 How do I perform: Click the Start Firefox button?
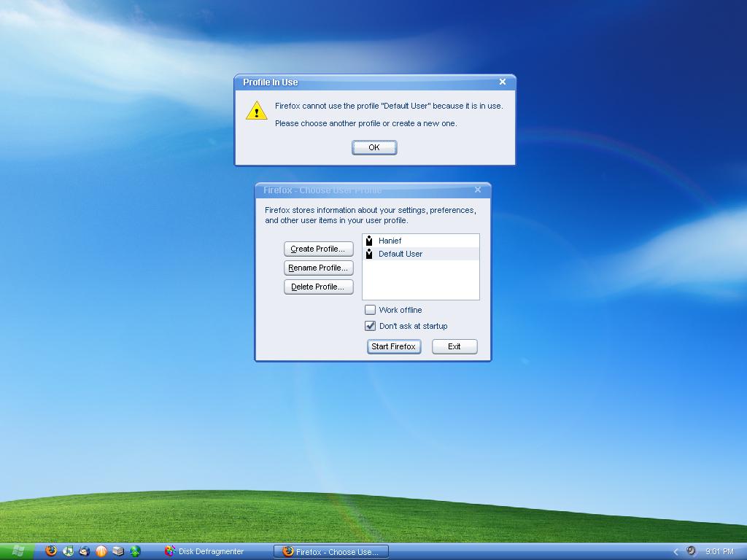pyautogui.click(x=393, y=346)
